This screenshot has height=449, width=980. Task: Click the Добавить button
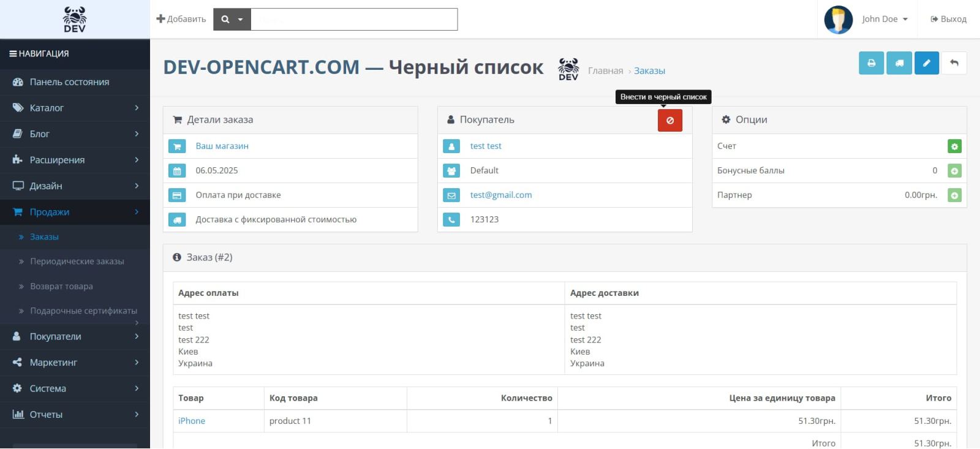[x=181, y=19]
